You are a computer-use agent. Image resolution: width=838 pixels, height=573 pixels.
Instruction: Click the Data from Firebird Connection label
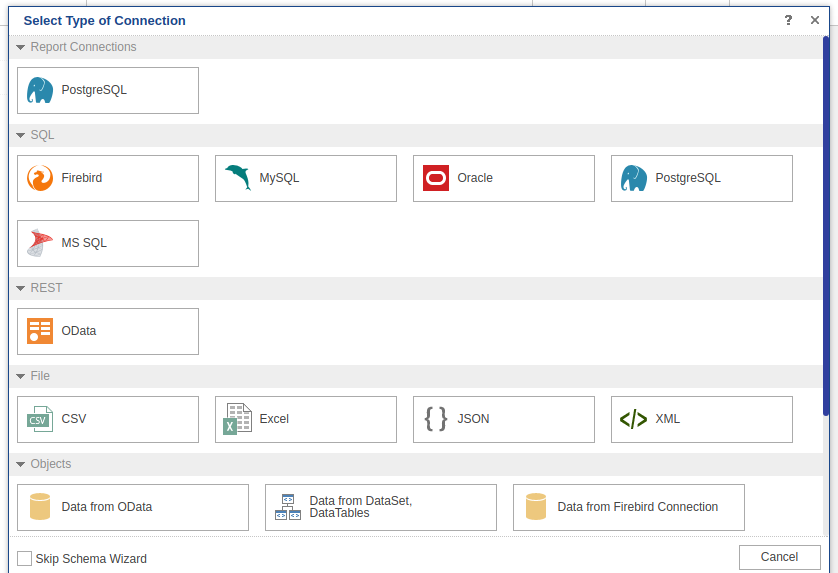pyautogui.click(x=638, y=507)
